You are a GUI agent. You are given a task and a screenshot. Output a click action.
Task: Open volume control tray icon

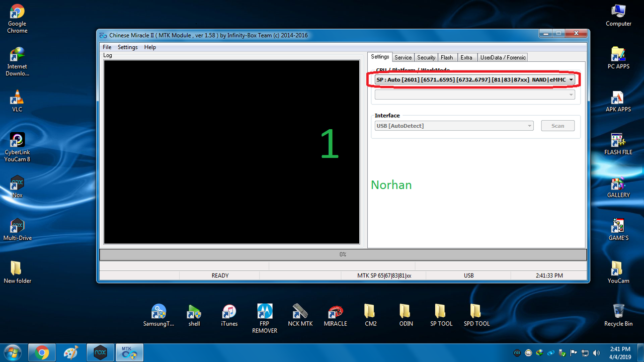(x=597, y=353)
